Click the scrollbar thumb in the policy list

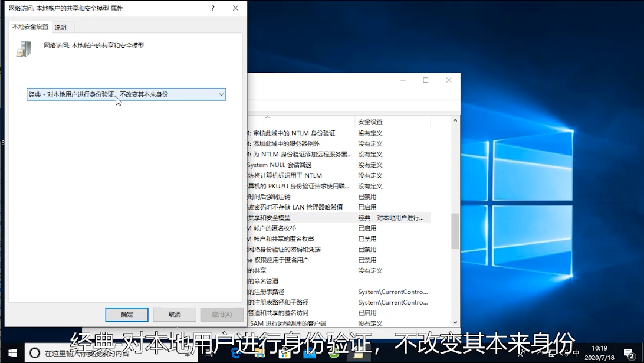(455, 231)
